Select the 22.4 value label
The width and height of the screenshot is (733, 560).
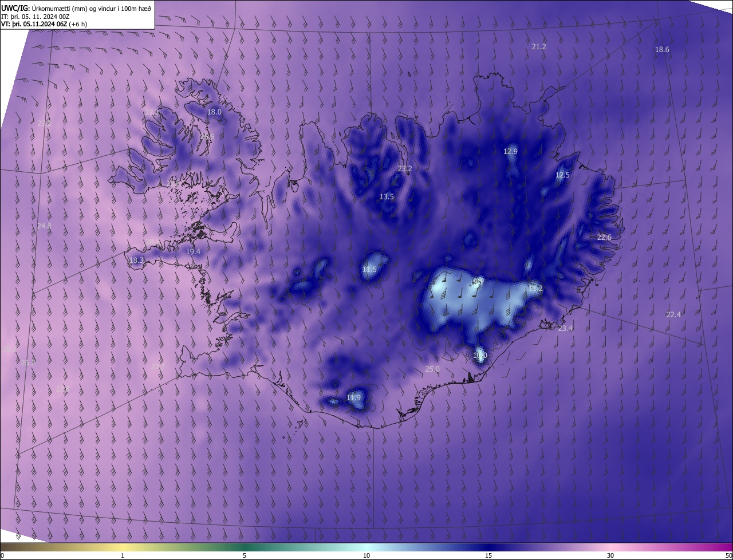(673, 315)
